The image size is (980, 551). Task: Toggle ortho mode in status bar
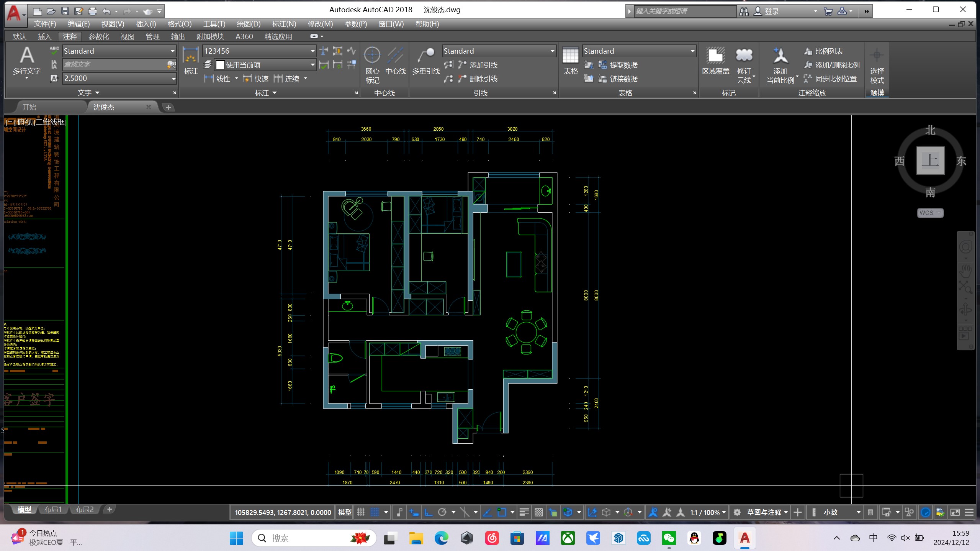[429, 512]
